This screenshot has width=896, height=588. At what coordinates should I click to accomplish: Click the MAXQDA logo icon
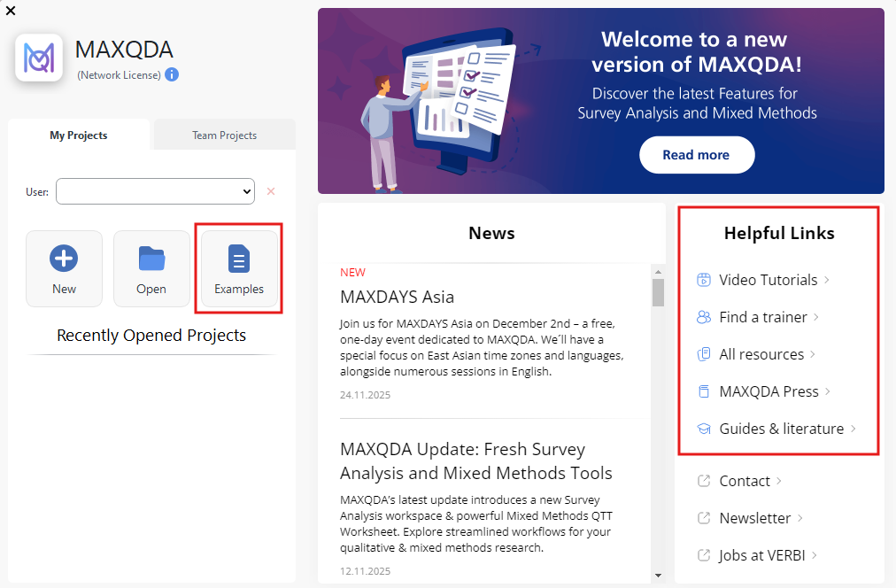tap(39, 58)
